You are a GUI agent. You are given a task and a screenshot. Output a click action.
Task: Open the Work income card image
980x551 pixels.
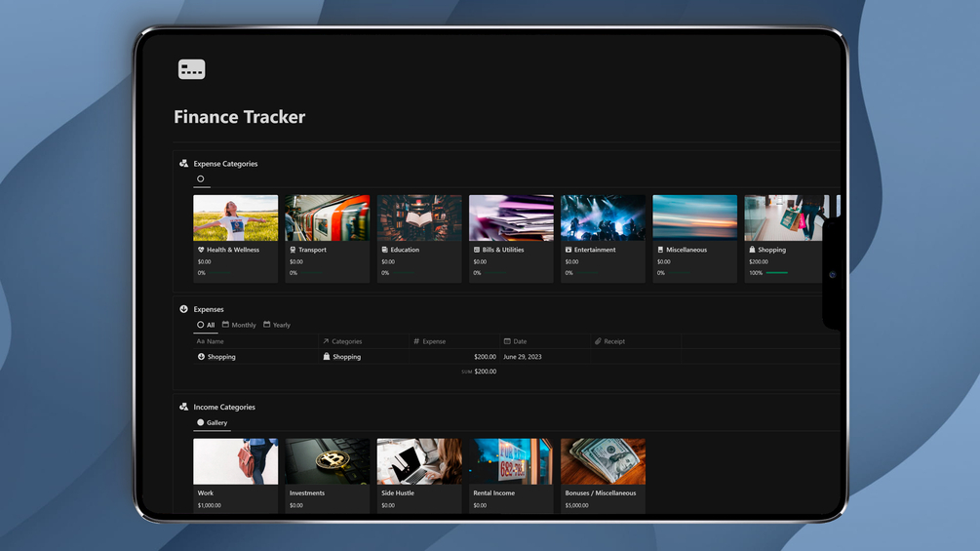[236, 461]
